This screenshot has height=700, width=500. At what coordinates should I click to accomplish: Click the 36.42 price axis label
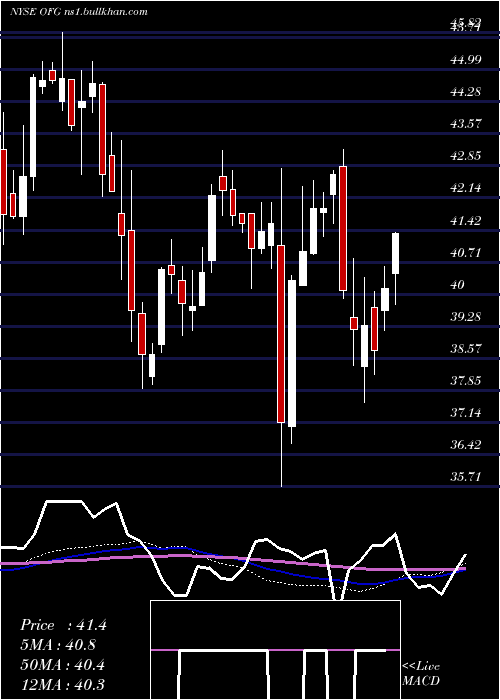[466, 445]
